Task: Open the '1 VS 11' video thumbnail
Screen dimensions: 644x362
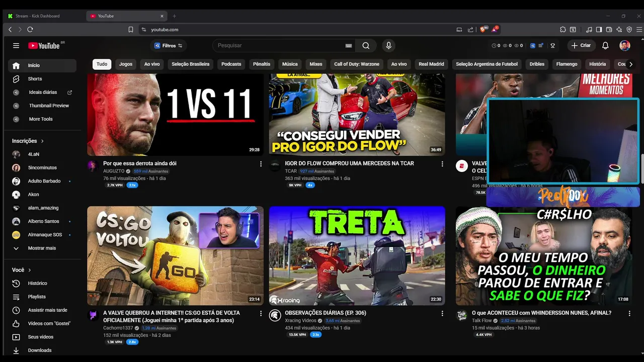Action: click(x=175, y=115)
